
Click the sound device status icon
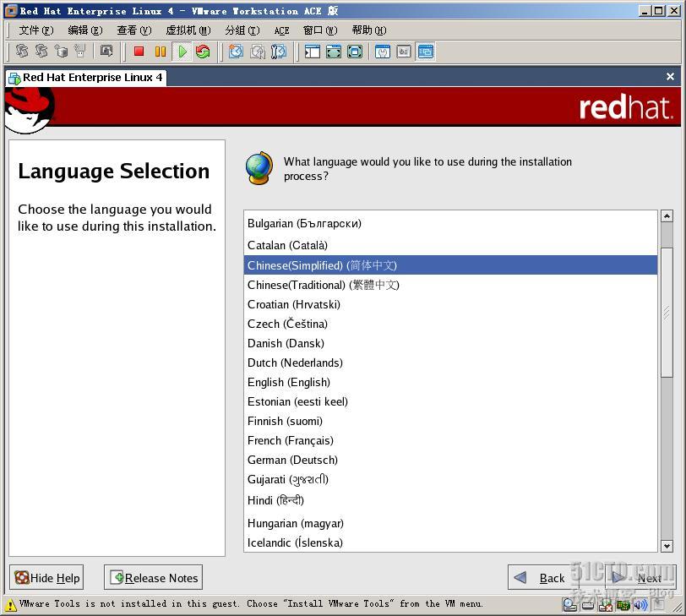point(640,605)
